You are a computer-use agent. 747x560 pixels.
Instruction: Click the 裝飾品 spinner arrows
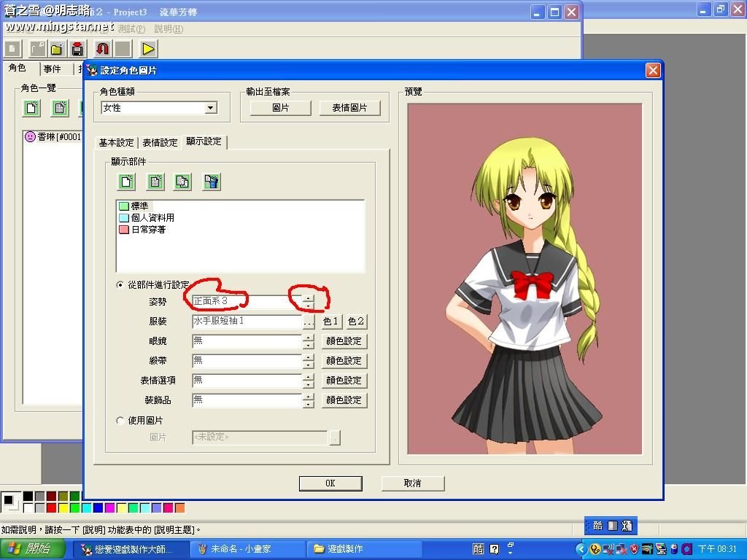(309, 400)
